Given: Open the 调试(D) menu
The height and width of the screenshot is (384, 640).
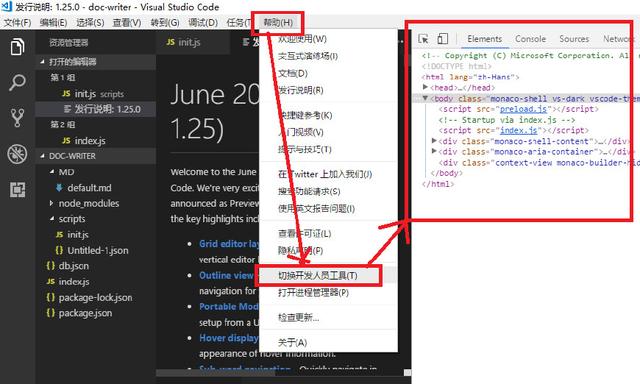Looking at the screenshot, I should [203, 22].
